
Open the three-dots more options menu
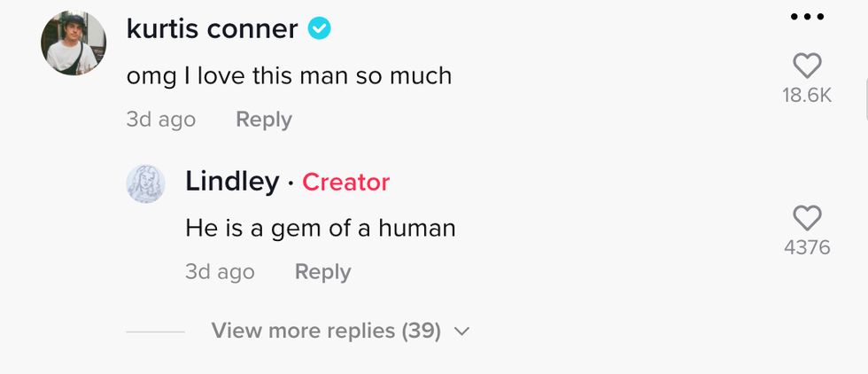[807, 17]
